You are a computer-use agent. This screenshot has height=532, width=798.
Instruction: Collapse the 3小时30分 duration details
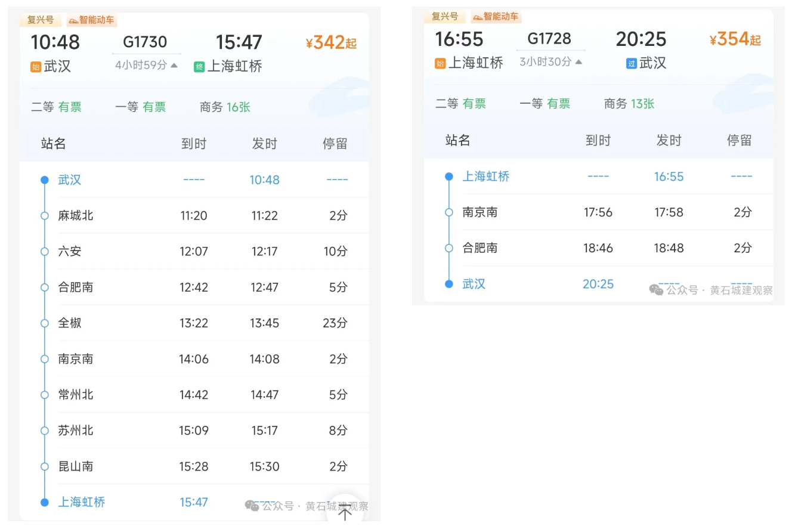click(549, 61)
